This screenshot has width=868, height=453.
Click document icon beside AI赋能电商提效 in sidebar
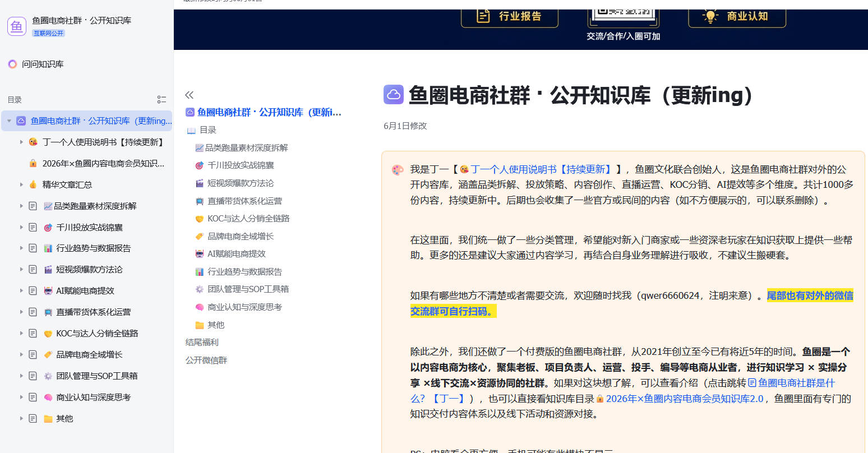coord(33,290)
